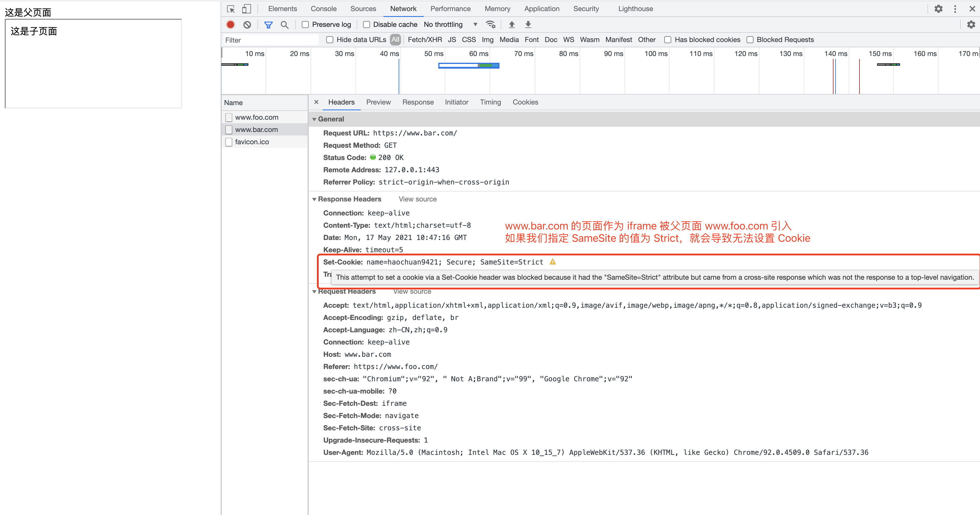This screenshot has width=980, height=515.
Task: Filter requests by Wasm
Action: [x=589, y=40]
